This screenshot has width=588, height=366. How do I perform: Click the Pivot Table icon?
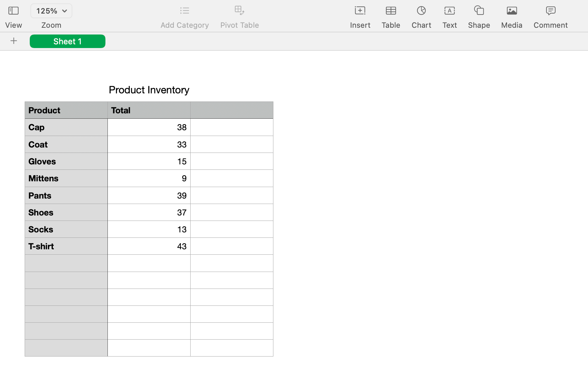point(239,11)
